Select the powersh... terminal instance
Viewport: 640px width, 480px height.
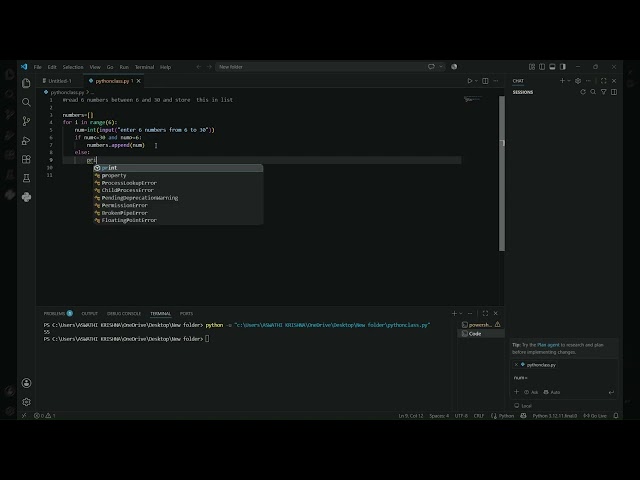pyautogui.click(x=481, y=325)
